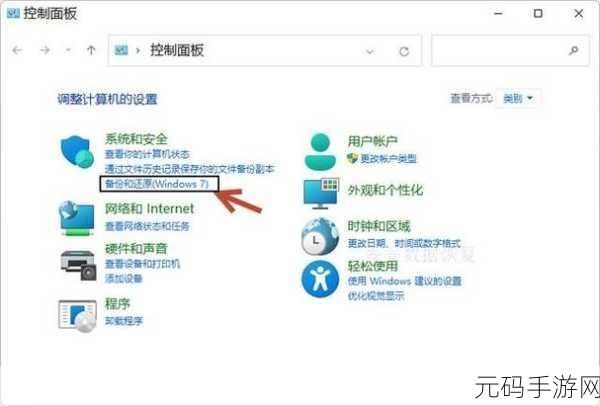Click the Control Panel icon in address bar
The height and width of the screenshot is (406, 600).
click(121, 50)
